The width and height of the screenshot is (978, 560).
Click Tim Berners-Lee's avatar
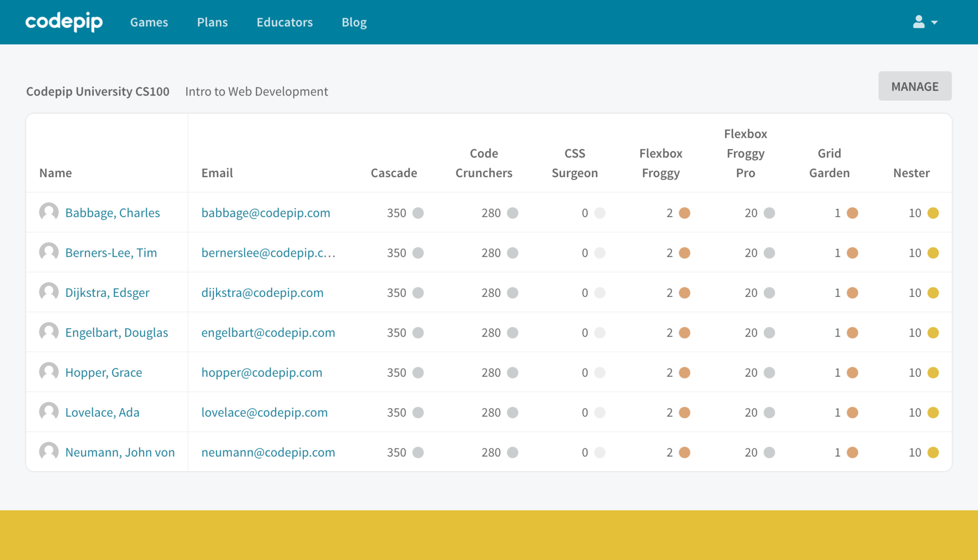pos(48,252)
